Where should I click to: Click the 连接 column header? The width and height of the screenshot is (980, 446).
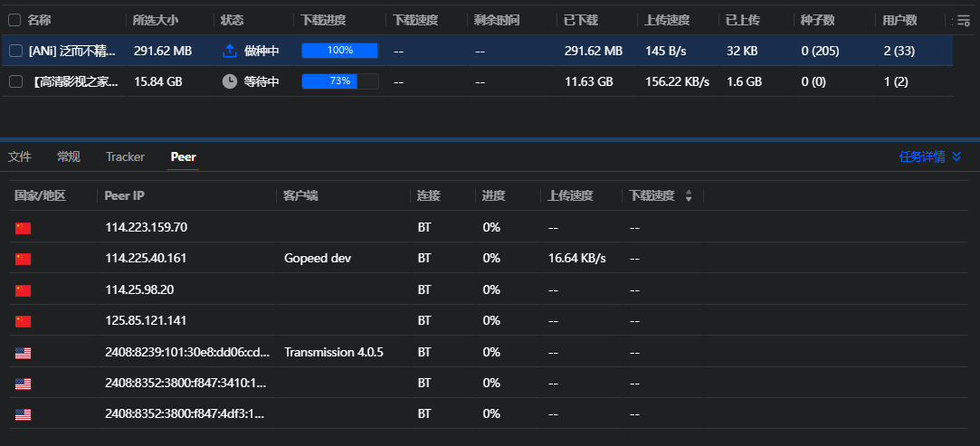coord(429,195)
